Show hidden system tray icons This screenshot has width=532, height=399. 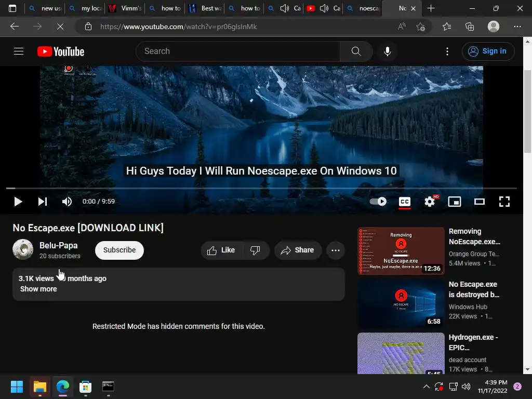tap(427, 387)
